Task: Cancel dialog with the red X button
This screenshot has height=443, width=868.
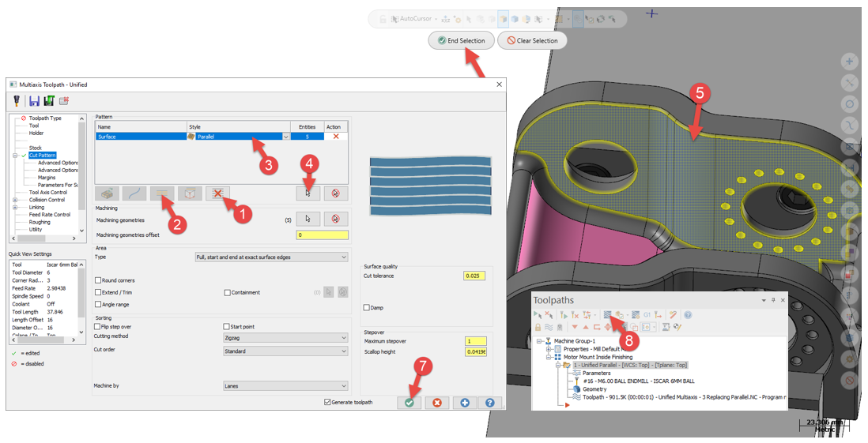Action: (x=437, y=403)
